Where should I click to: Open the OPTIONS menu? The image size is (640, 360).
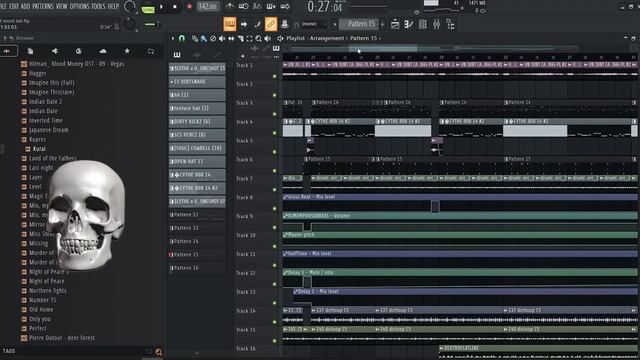pyautogui.click(x=80, y=6)
